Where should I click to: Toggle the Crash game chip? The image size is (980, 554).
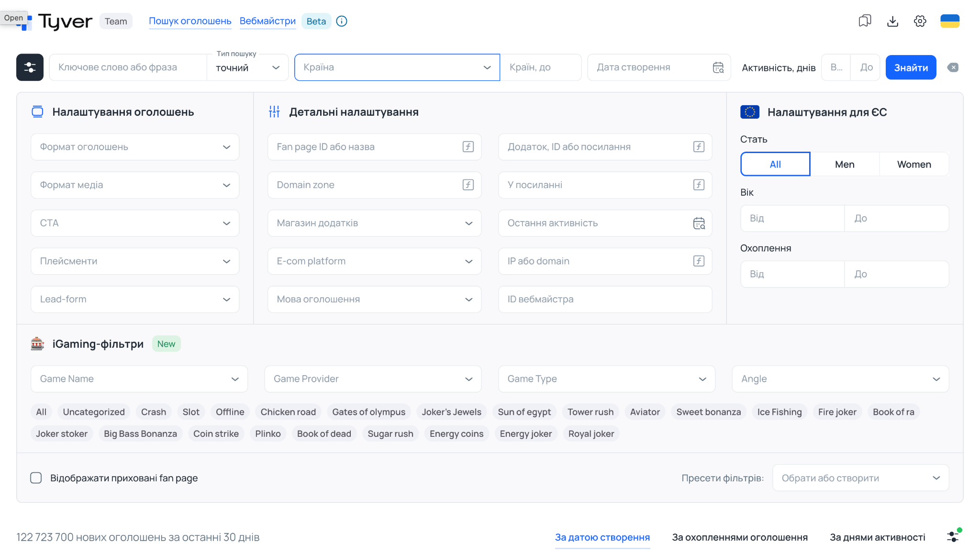coord(154,412)
